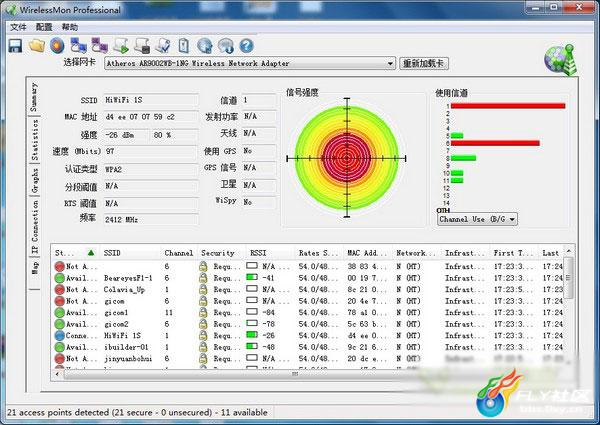Click the red channel 6 usage bar
Screen dimensions: 600x425
tap(495, 143)
